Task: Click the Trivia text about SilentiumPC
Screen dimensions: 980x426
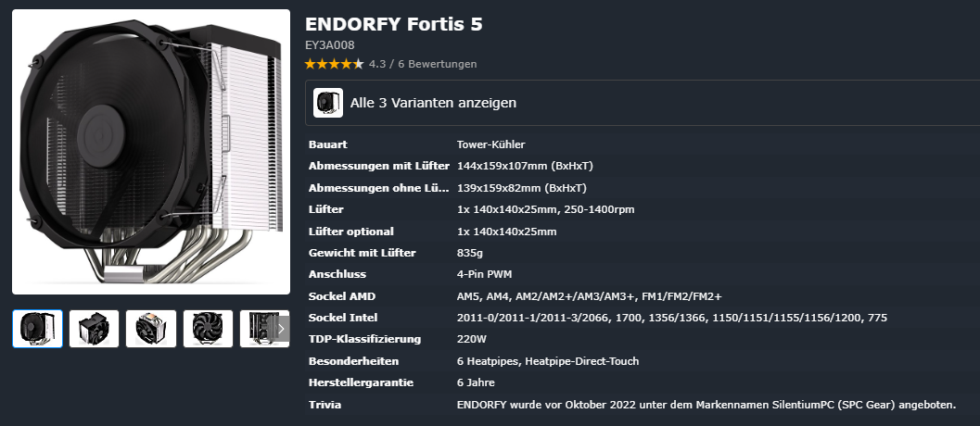Action: (706, 405)
